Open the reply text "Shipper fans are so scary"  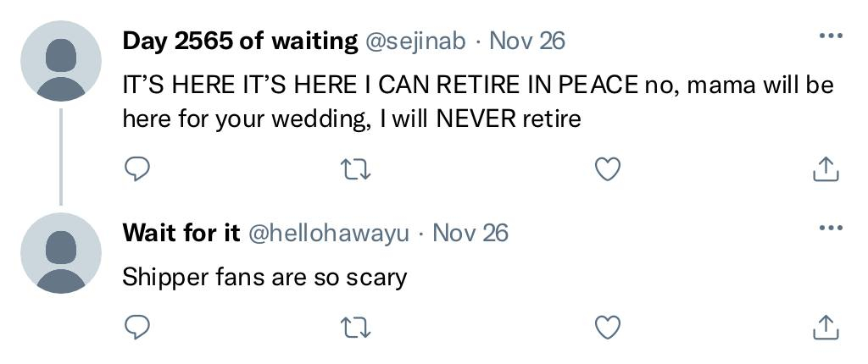pos(264,277)
